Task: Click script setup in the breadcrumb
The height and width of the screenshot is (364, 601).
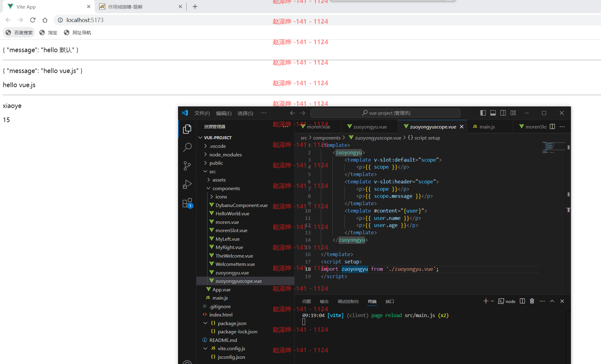Action: click(427, 138)
